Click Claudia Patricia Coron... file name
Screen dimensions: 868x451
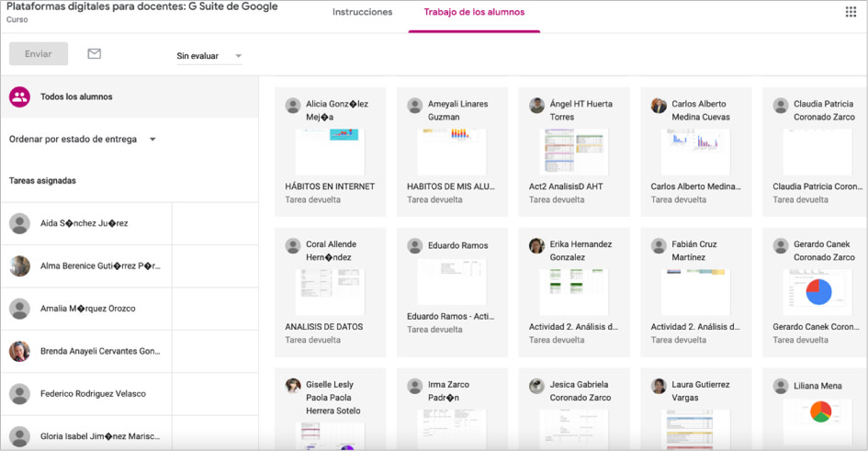pos(817,186)
